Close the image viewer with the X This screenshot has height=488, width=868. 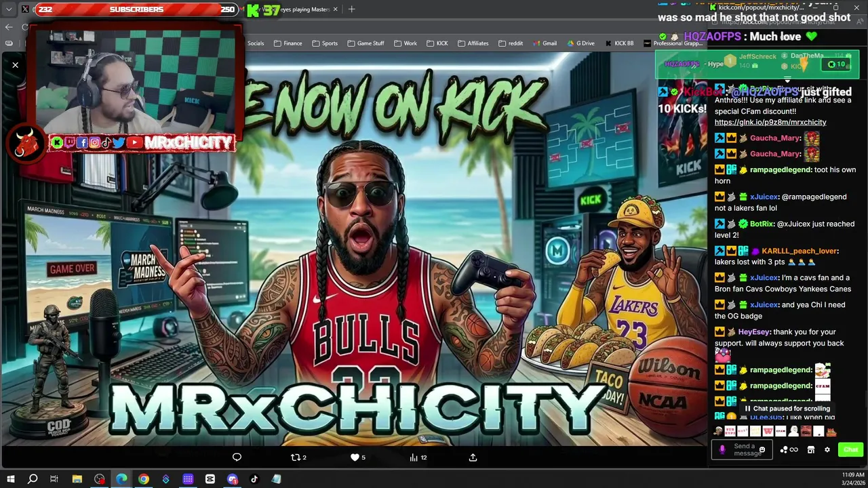point(15,65)
